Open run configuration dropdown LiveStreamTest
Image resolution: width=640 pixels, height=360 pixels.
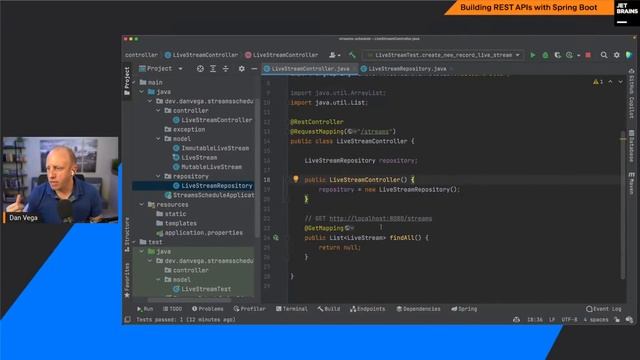click(442, 55)
